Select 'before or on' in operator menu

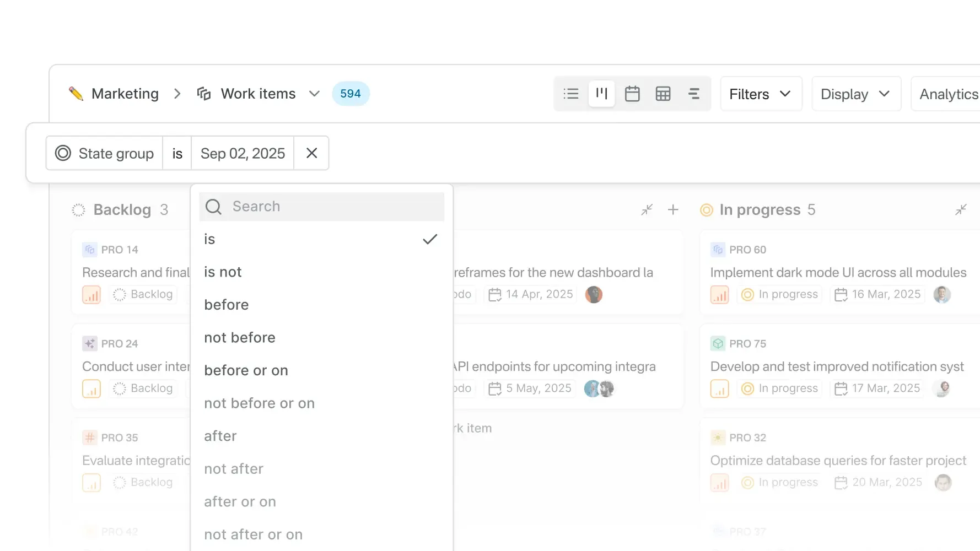tap(246, 370)
